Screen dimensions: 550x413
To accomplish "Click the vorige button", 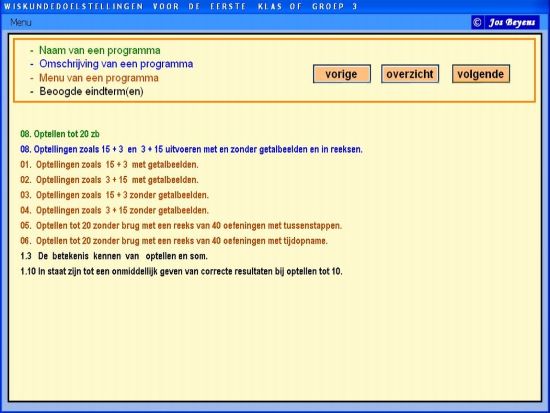I will click(x=342, y=74).
